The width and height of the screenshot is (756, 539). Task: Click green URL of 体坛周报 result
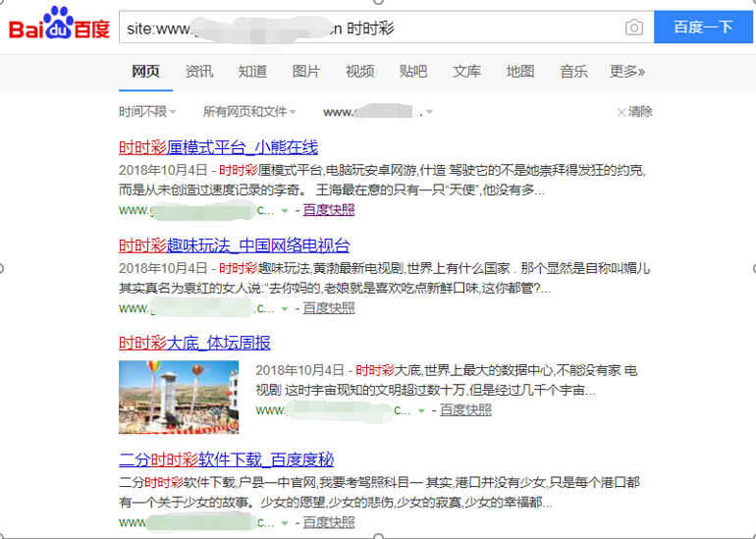coord(333,410)
